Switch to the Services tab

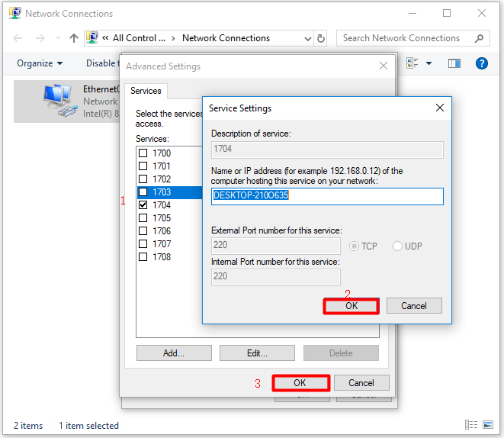(146, 91)
